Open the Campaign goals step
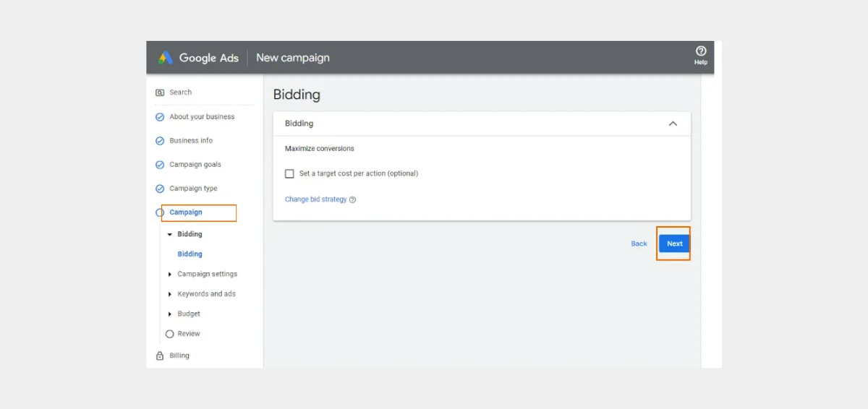 (x=195, y=165)
